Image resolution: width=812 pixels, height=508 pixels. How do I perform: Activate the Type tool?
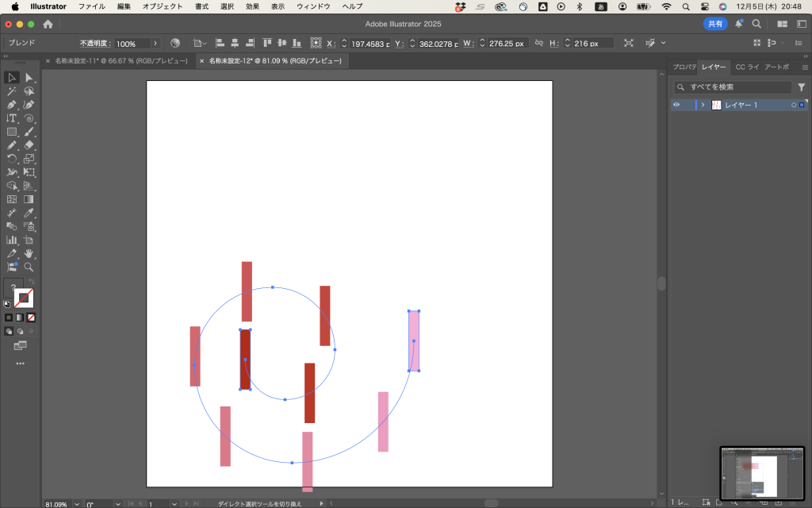12,118
